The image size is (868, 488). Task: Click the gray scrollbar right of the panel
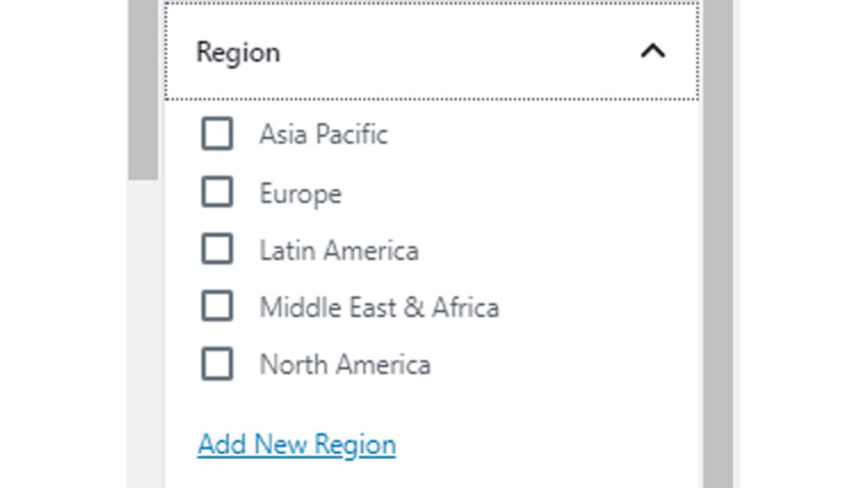pos(718,254)
